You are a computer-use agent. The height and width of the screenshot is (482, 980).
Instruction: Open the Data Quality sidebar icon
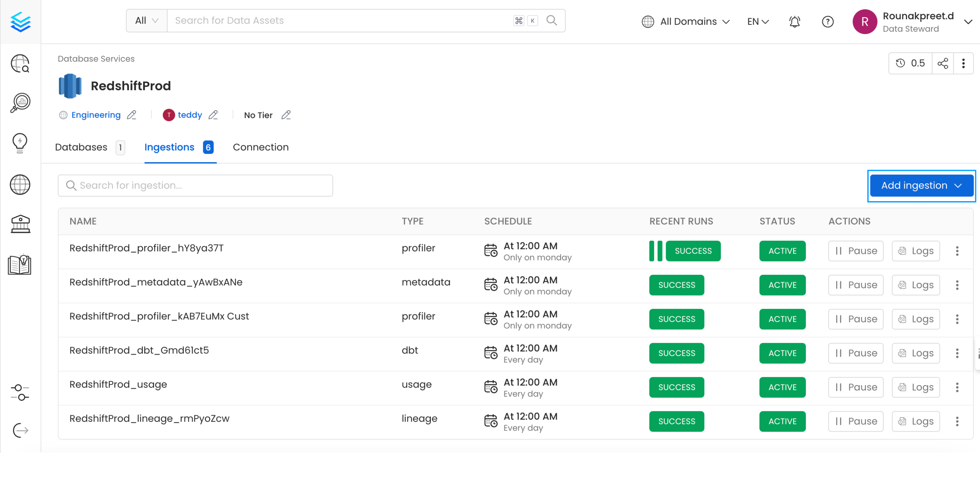tap(20, 103)
